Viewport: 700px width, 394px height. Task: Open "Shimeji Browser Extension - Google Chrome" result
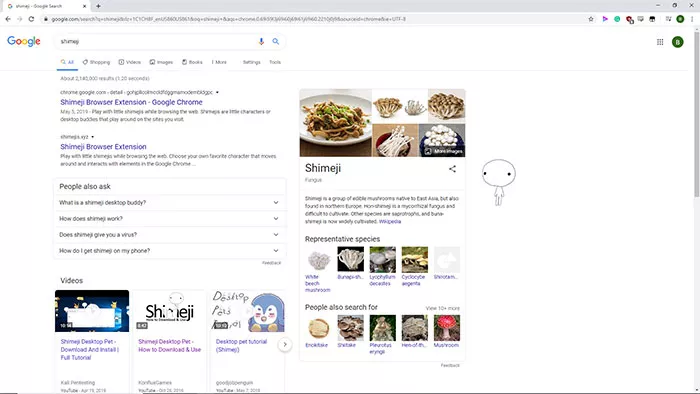click(131, 102)
